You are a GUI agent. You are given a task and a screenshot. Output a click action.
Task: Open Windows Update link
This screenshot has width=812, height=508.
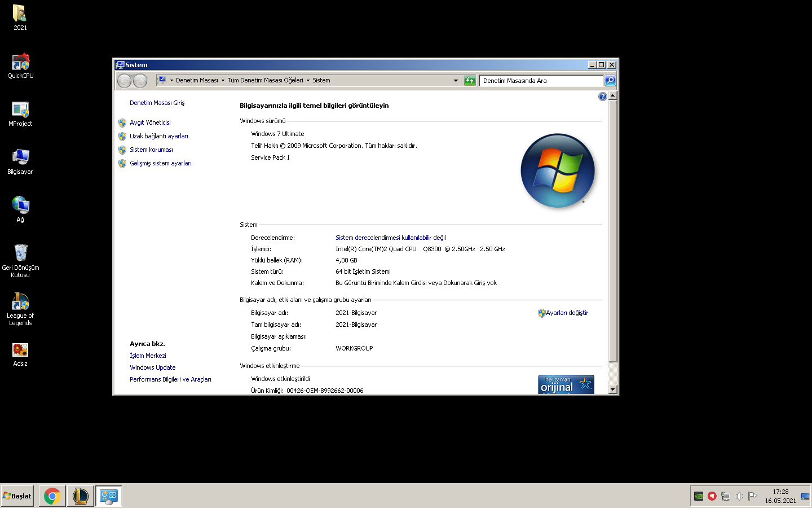[153, 367]
